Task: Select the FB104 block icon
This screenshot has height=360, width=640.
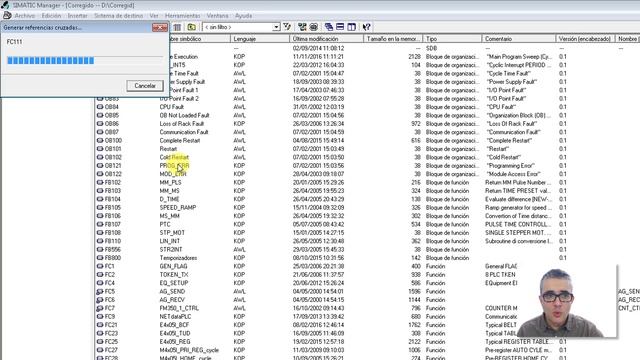Action: (100, 199)
